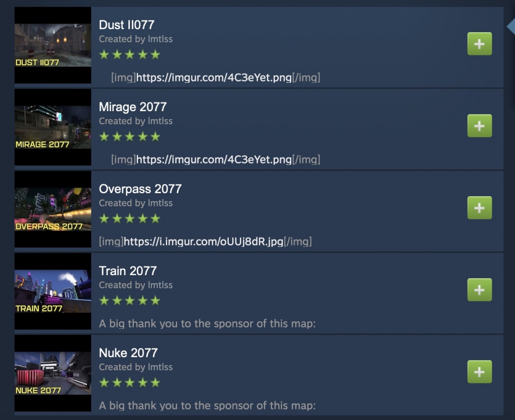
Task: Click imgur 4C3eYet.png link under Dust II077
Action: click(x=214, y=77)
